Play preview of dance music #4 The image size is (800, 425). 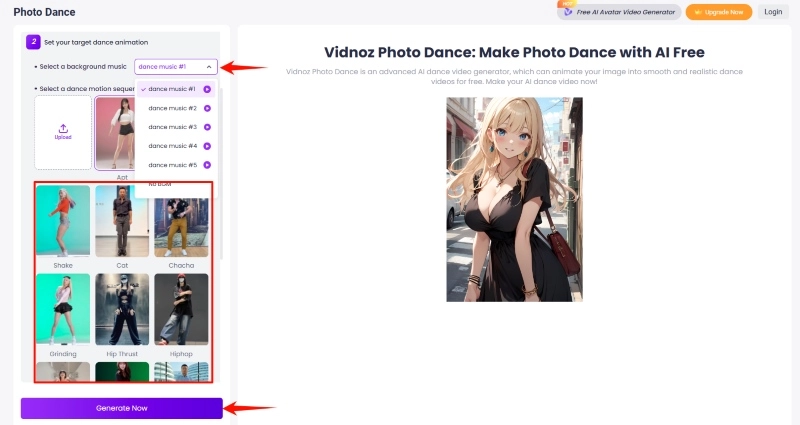point(207,146)
